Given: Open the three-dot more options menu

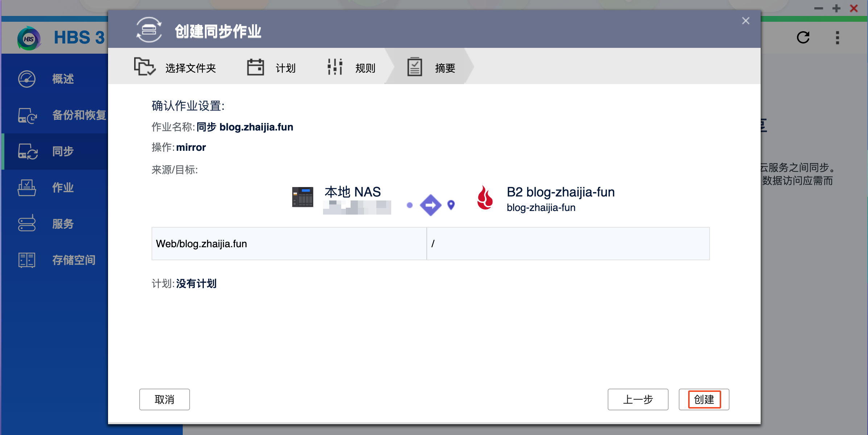Looking at the screenshot, I should click(x=838, y=37).
